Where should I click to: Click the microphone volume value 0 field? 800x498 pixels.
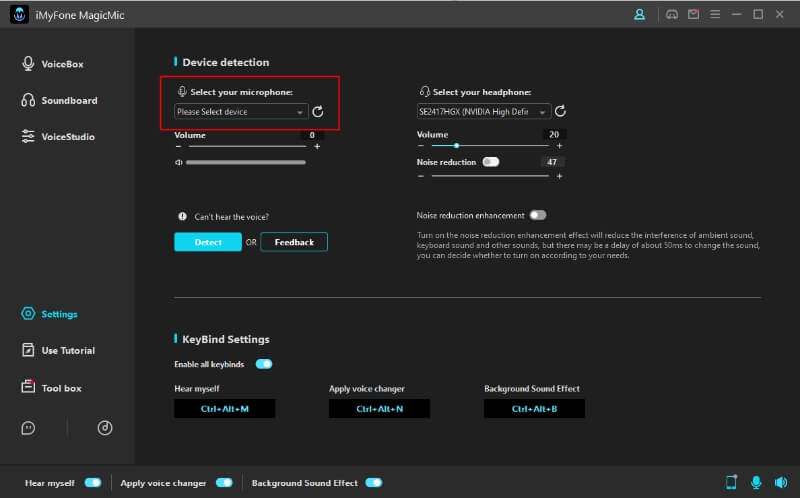[312, 135]
